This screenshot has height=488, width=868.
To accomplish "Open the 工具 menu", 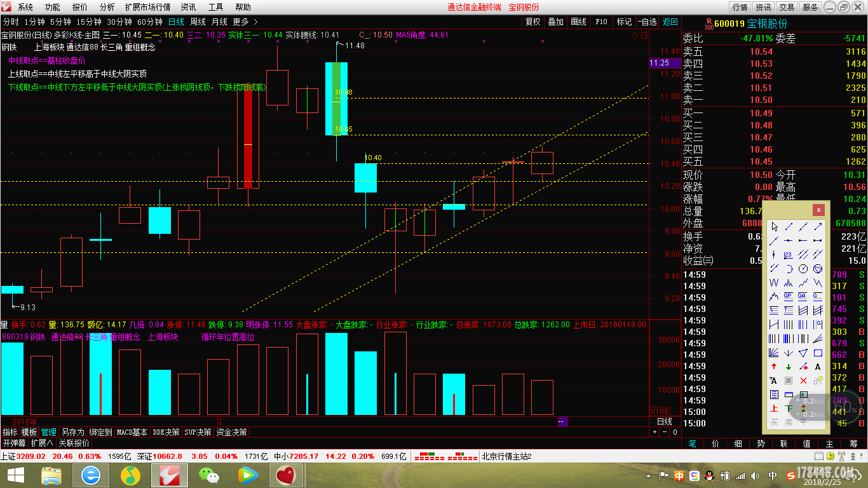I will (216, 7).
